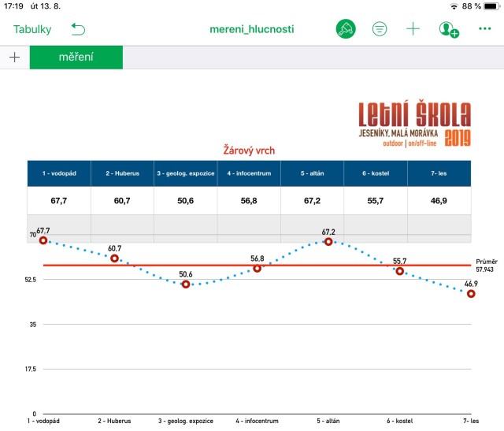The height and width of the screenshot is (431, 504).
Task: Open the Format paintbrush panel
Action: (x=344, y=29)
